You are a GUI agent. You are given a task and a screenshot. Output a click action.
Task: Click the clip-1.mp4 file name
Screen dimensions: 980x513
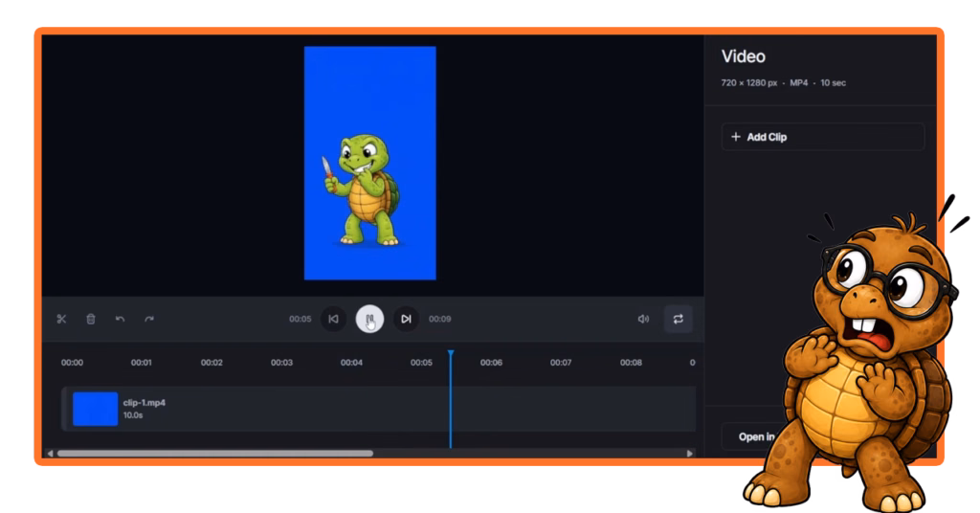coord(145,402)
